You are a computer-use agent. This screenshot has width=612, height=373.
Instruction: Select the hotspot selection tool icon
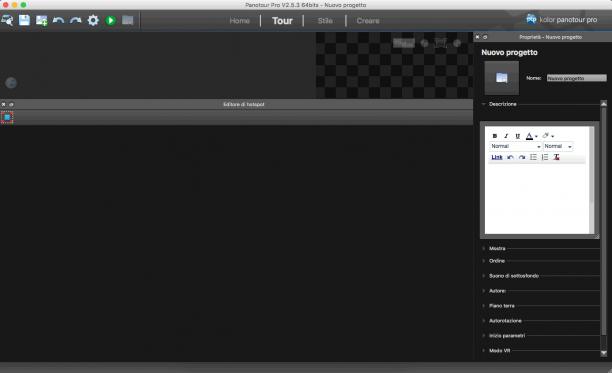pyautogui.click(x=7, y=117)
